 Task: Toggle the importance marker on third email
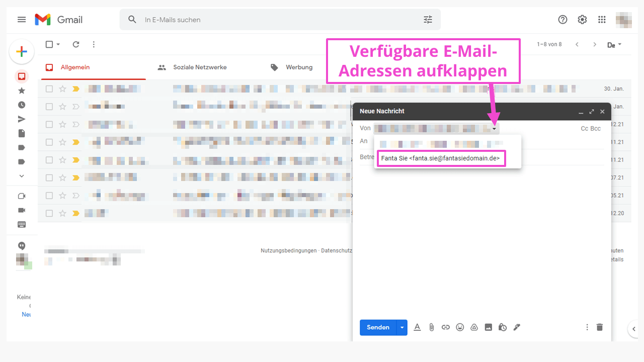76,124
